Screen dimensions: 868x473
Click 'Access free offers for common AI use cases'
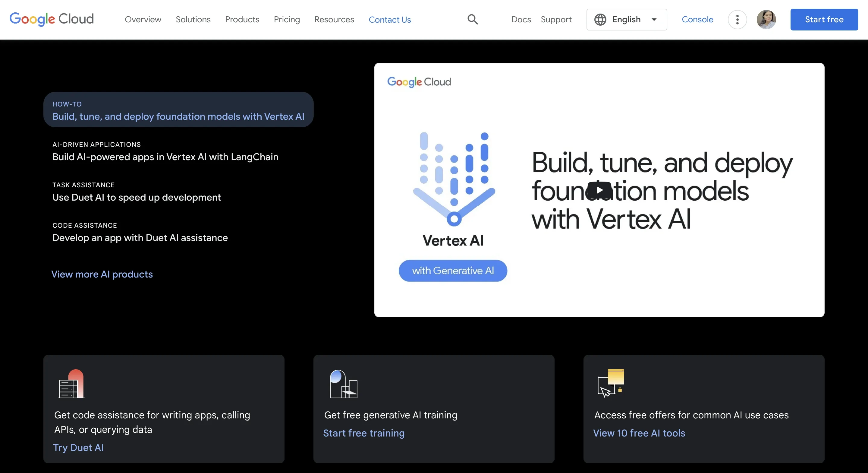coord(691,415)
